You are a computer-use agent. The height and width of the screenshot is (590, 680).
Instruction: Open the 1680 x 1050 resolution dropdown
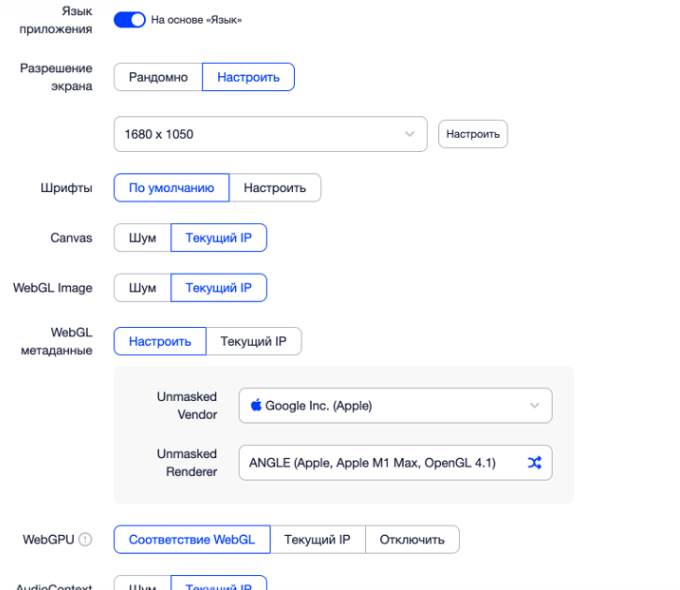point(270,134)
